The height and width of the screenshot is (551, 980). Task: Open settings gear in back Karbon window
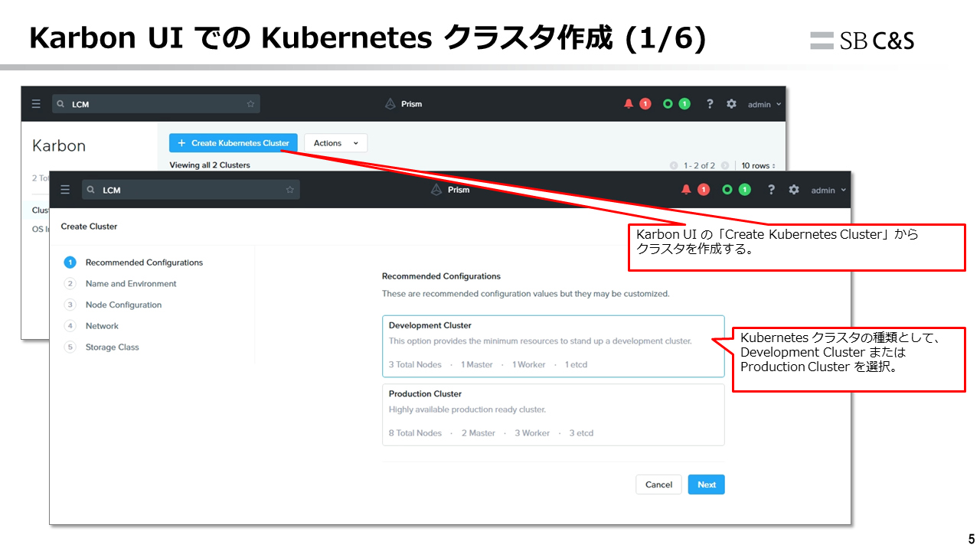[x=731, y=104]
